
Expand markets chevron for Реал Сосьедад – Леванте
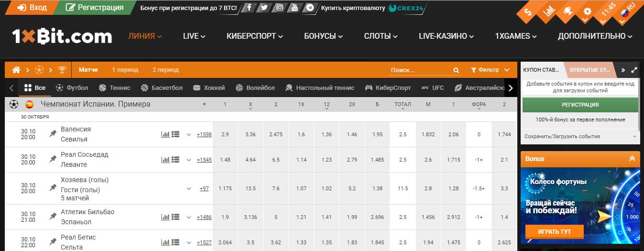click(x=189, y=160)
